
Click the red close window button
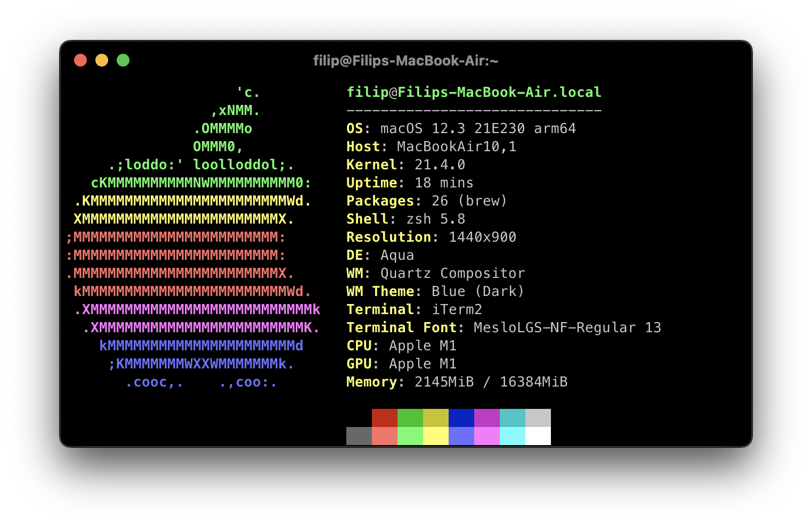pyautogui.click(x=80, y=60)
